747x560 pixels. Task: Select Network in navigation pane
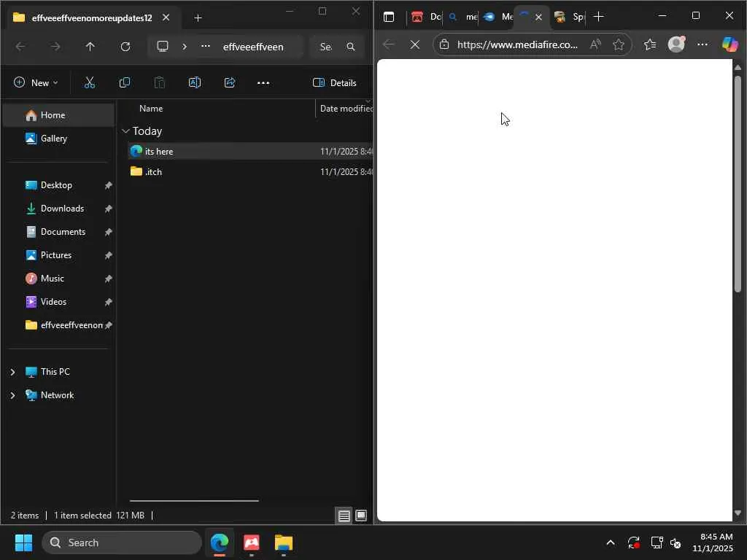57,395
